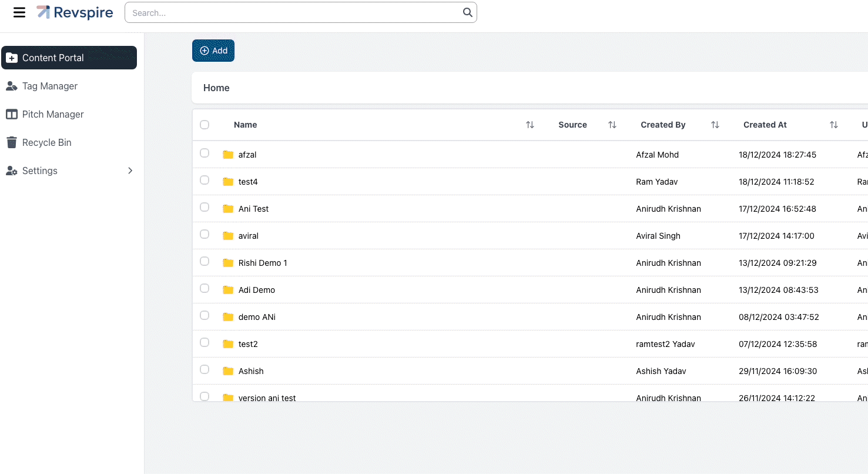
Task: Click the search magnifier icon
Action: pyautogui.click(x=467, y=12)
